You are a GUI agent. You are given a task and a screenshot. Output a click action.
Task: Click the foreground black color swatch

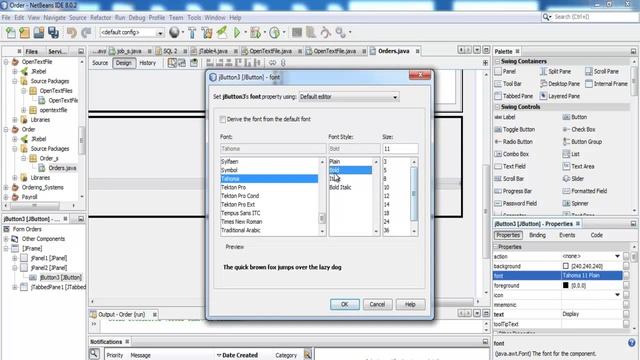[566, 285]
